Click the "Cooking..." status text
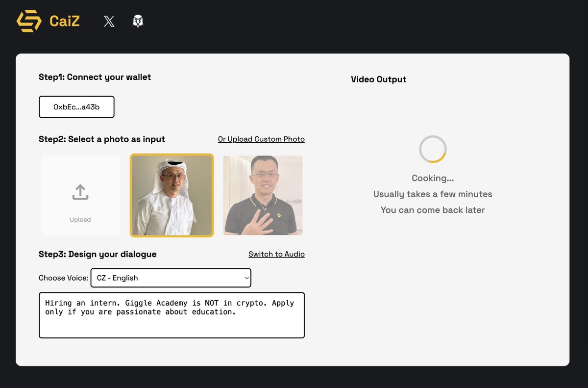Screen dimensions: 588x388 433,178
